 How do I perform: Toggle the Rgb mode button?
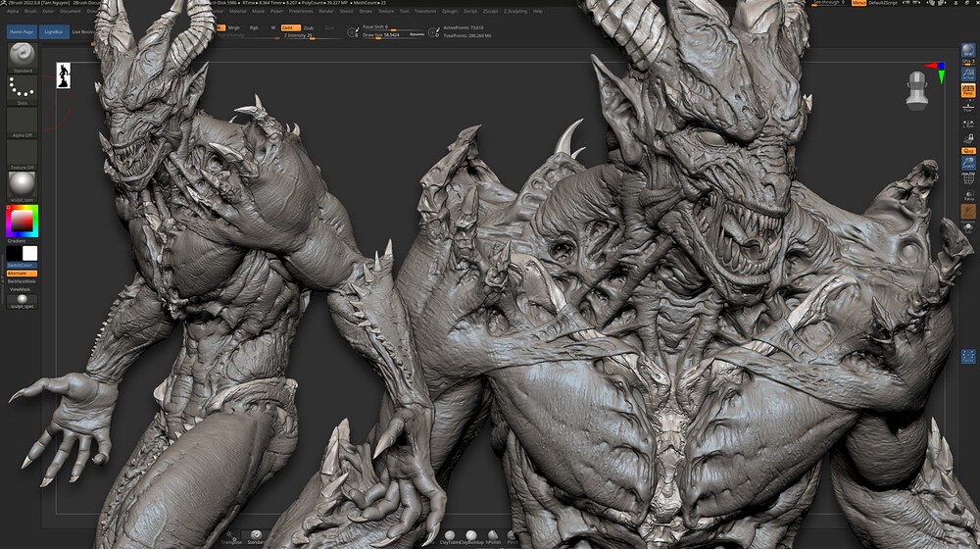pyautogui.click(x=254, y=27)
